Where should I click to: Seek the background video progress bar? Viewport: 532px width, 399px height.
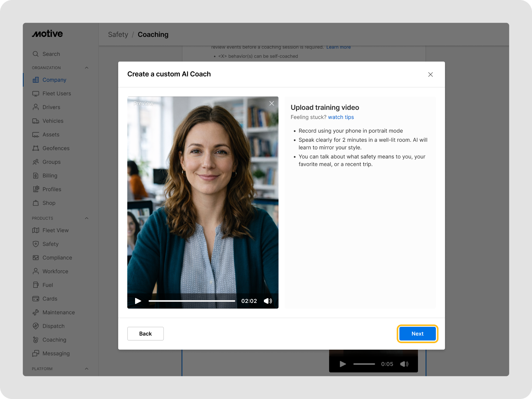364,364
